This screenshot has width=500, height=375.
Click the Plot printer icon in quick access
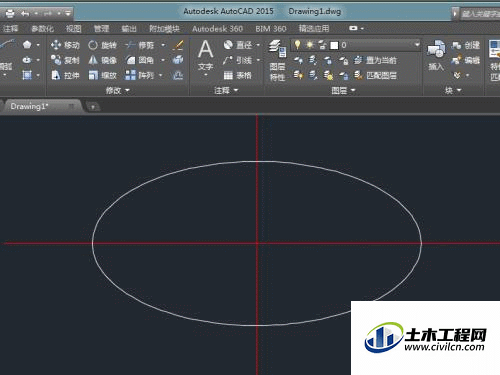click(x=10, y=13)
